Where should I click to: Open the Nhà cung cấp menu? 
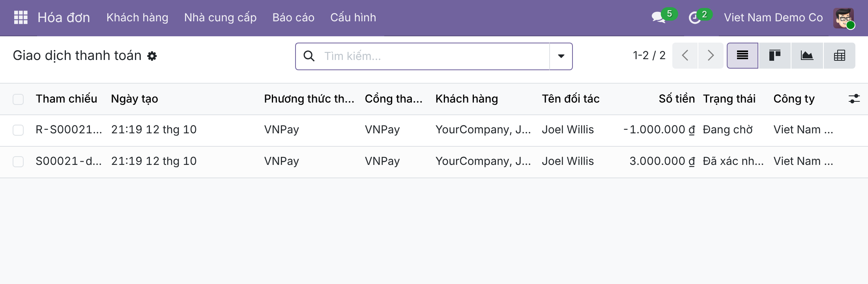[x=220, y=18]
